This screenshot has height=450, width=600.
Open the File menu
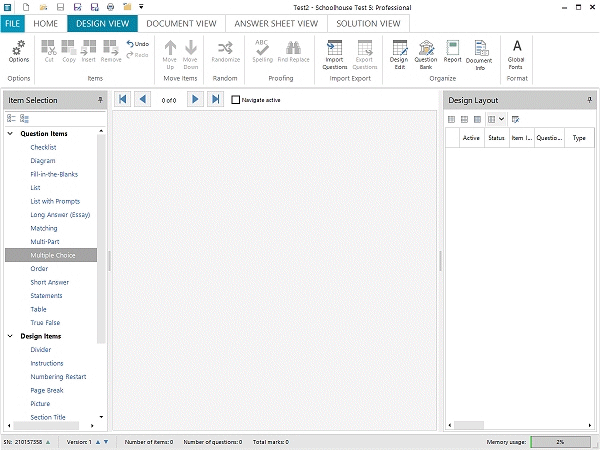pyautogui.click(x=13, y=23)
